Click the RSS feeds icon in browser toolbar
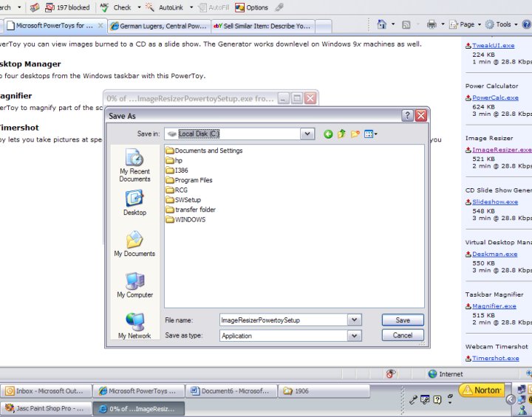 point(406,24)
